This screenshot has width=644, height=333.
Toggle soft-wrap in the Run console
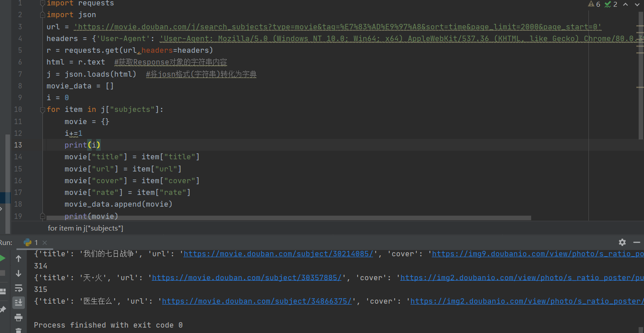click(x=19, y=288)
